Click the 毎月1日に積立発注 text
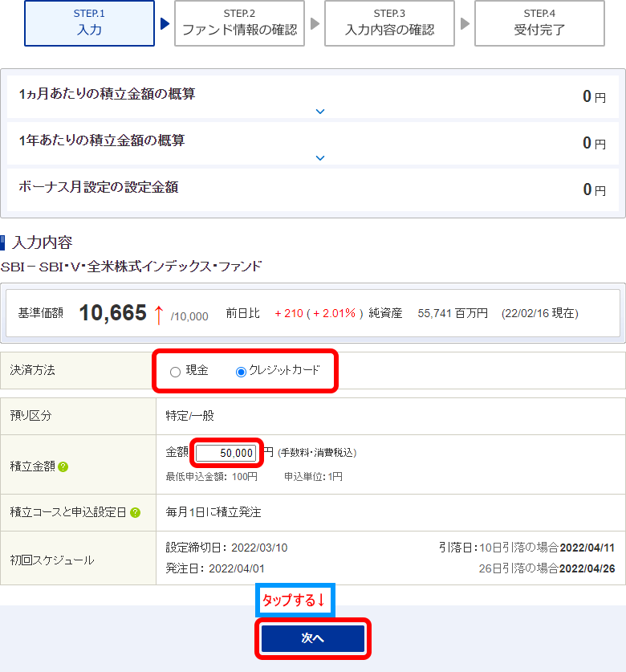 tap(213, 512)
